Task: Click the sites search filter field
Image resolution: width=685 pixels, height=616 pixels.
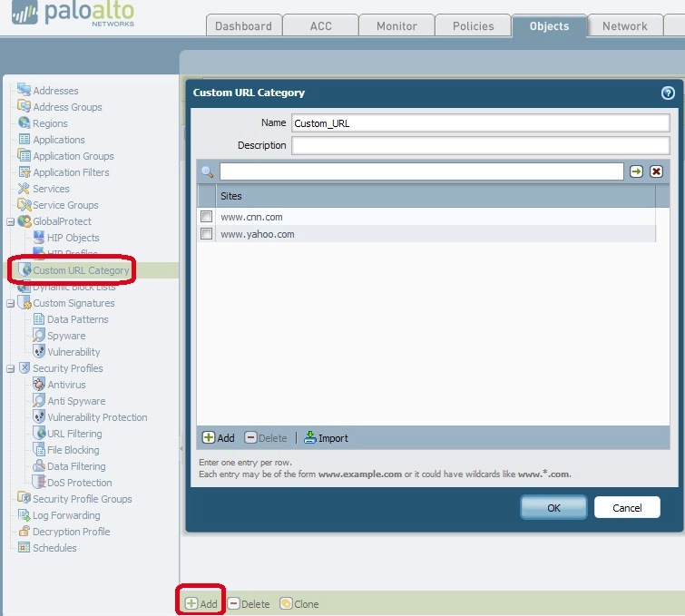Action: [421, 171]
